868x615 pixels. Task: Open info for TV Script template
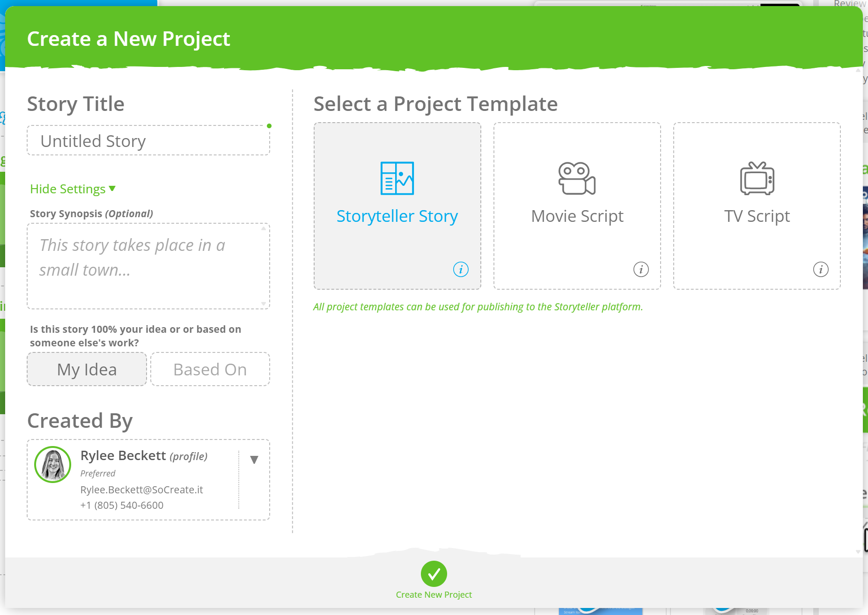[x=821, y=270]
